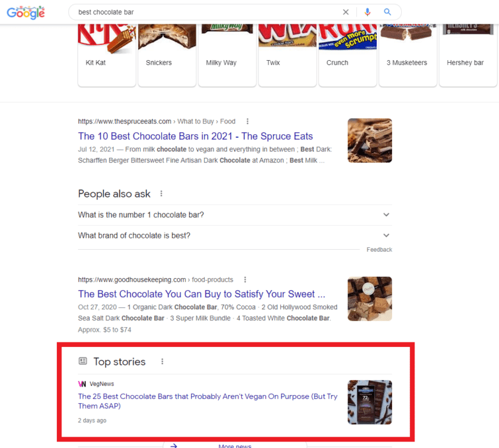Click the 'Top stories' heading text

click(x=120, y=362)
